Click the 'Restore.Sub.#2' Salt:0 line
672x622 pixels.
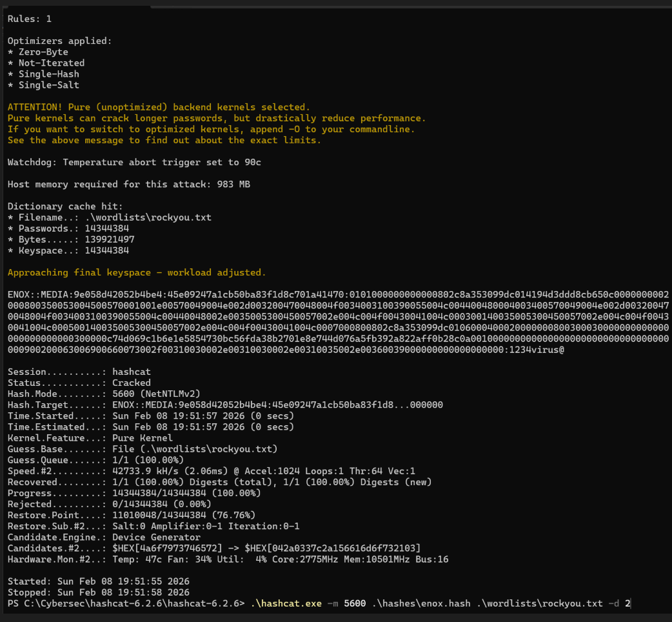pos(153,527)
